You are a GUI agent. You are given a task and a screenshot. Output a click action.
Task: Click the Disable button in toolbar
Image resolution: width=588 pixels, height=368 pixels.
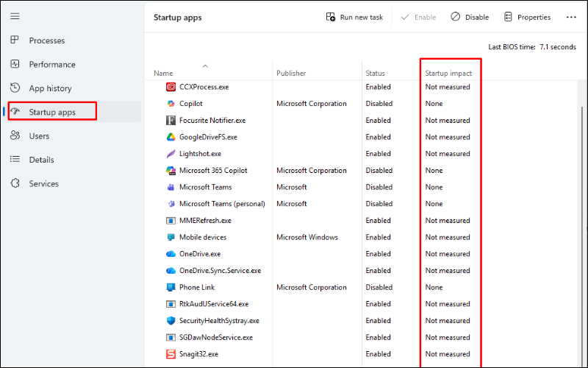tap(470, 17)
